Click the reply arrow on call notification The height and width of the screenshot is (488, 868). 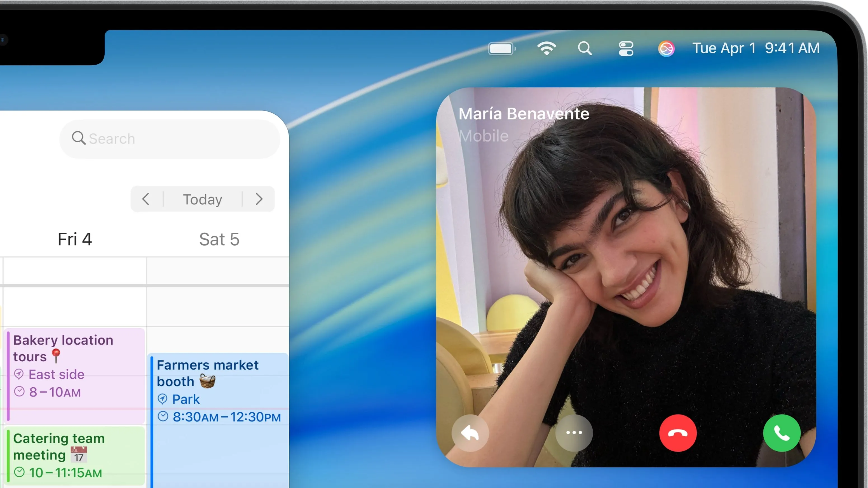pos(470,433)
